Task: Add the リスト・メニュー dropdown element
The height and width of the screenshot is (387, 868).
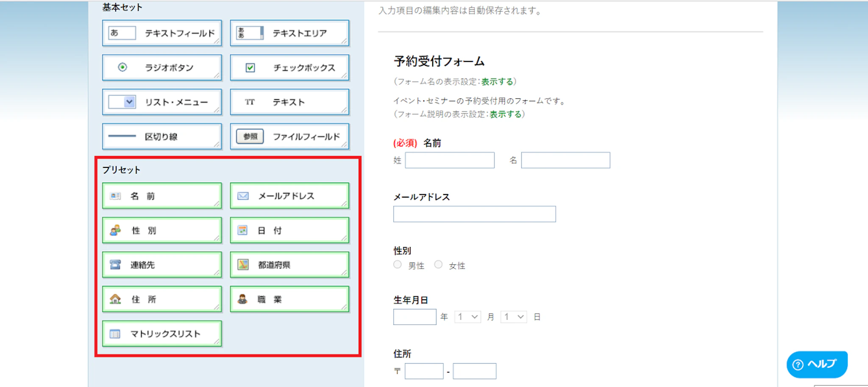Action: click(x=161, y=102)
